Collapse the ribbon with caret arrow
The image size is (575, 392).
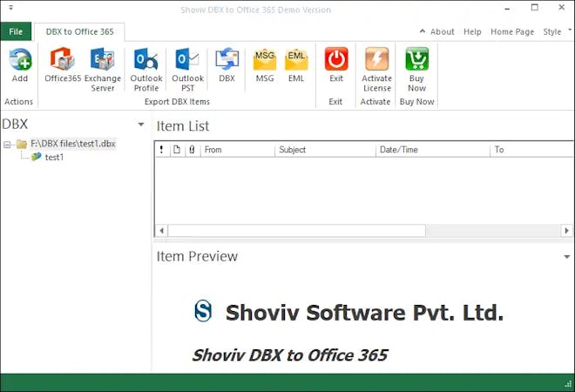[423, 31]
